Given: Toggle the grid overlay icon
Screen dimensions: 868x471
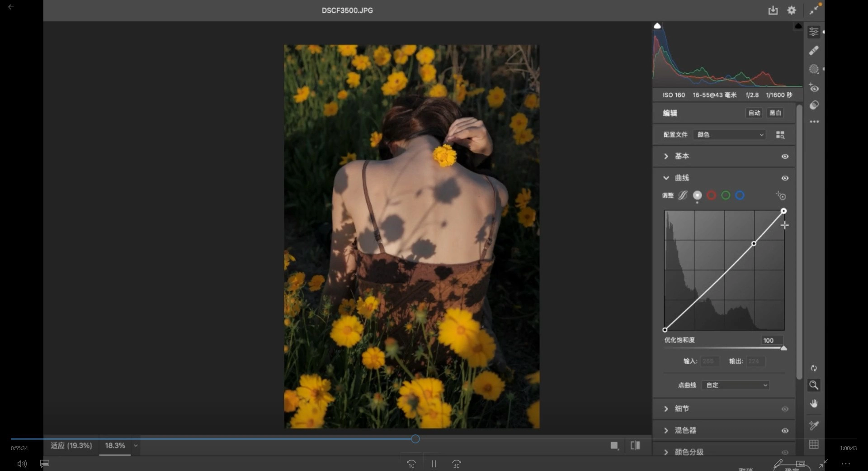Looking at the screenshot, I should coord(814,444).
